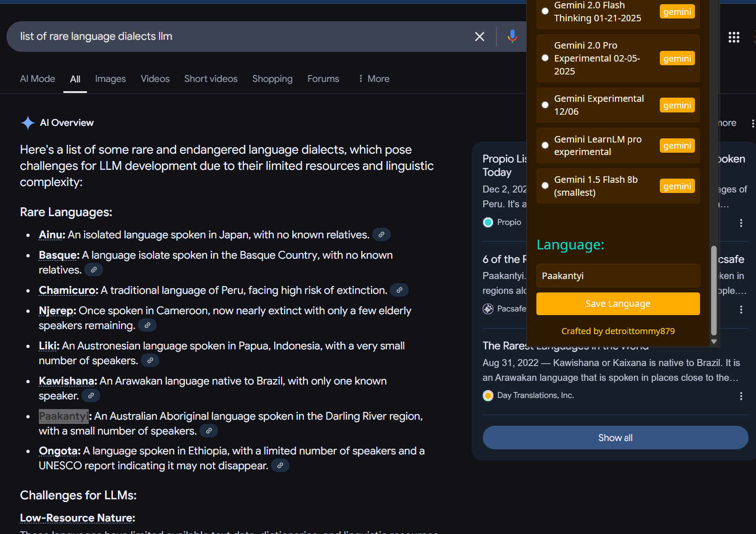This screenshot has width=756, height=534.
Task: Select Gemini 2.0 Flash Thinking 01-21-2025 radio
Action: [x=545, y=11]
